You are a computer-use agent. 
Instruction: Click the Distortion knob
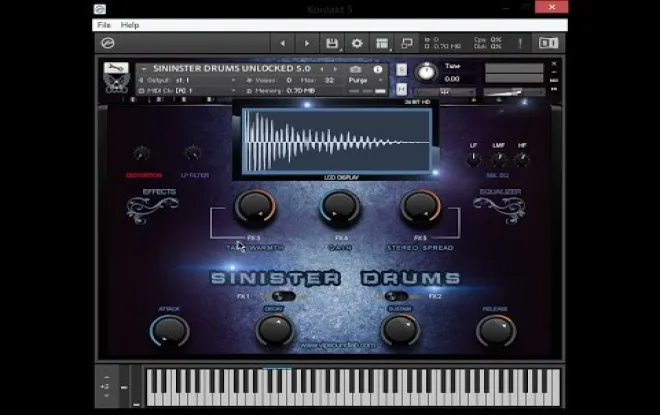[x=142, y=153]
